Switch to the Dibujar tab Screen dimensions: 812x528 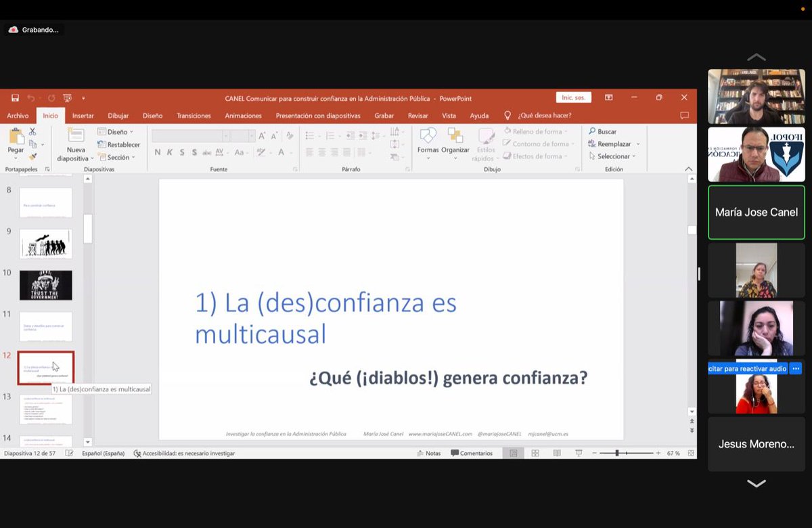point(118,116)
